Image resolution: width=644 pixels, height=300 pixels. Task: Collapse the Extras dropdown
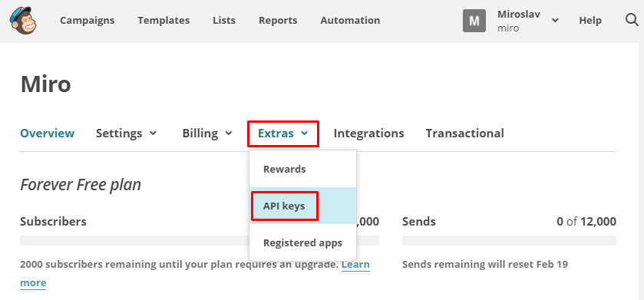pyautogui.click(x=283, y=134)
